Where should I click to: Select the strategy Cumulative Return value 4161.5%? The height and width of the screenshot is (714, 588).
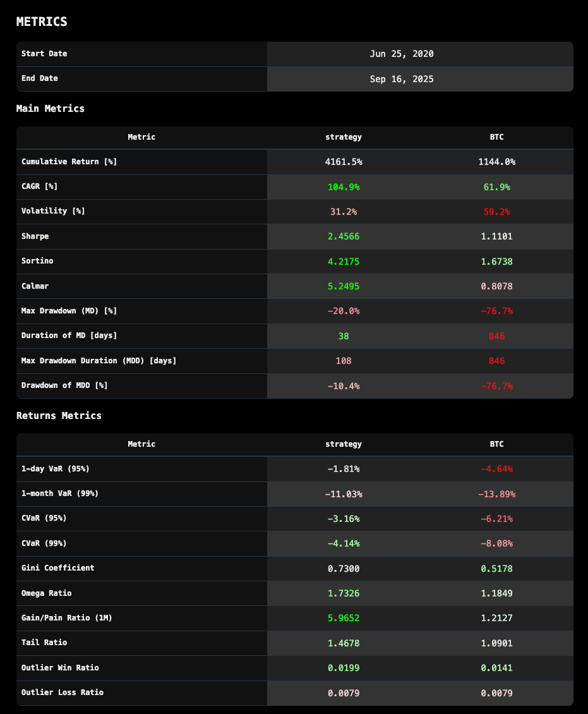pos(344,162)
